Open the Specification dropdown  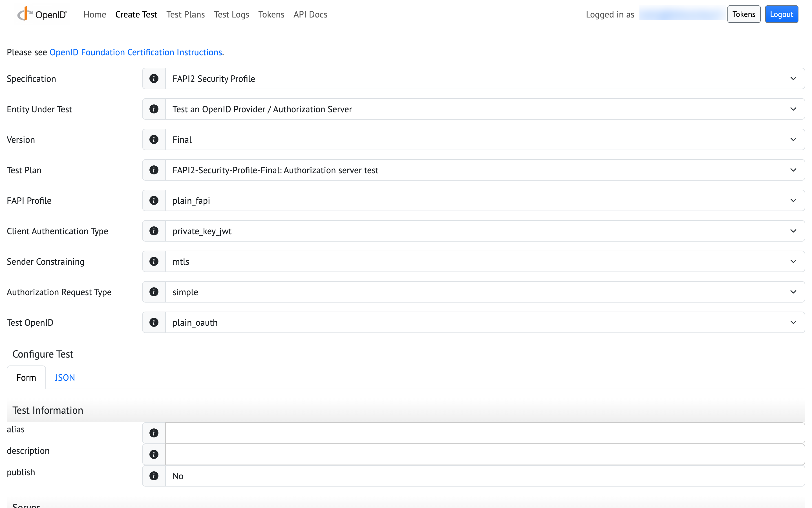tap(485, 79)
